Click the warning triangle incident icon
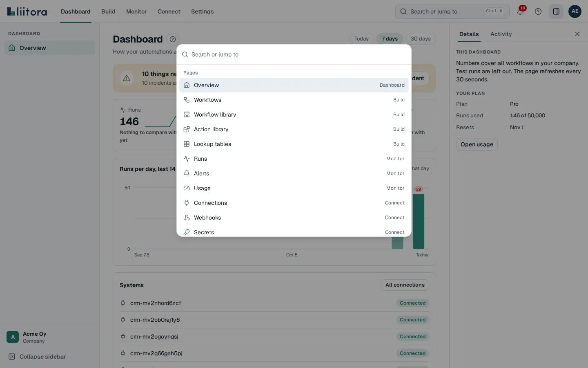The width and height of the screenshot is (588, 368). 127,78
